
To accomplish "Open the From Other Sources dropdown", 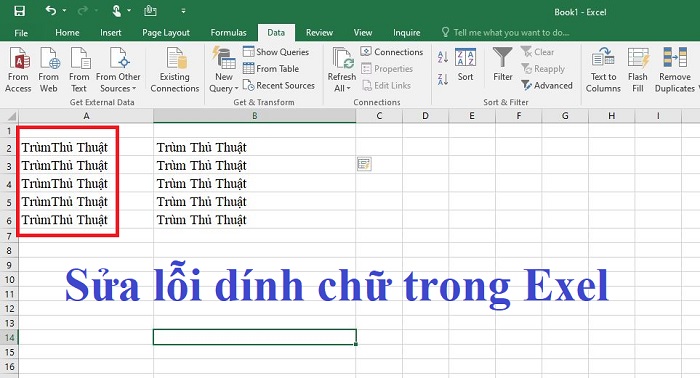I will (x=118, y=70).
